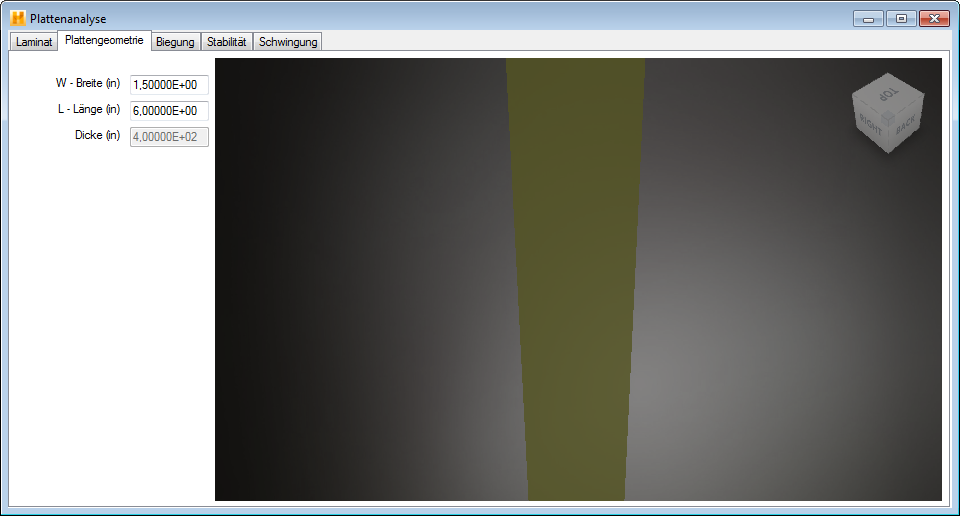Image resolution: width=960 pixels, height=516 pixels.
Task: Click the Plattenanalyse app icon in title bar
Action: pos(18,18)
